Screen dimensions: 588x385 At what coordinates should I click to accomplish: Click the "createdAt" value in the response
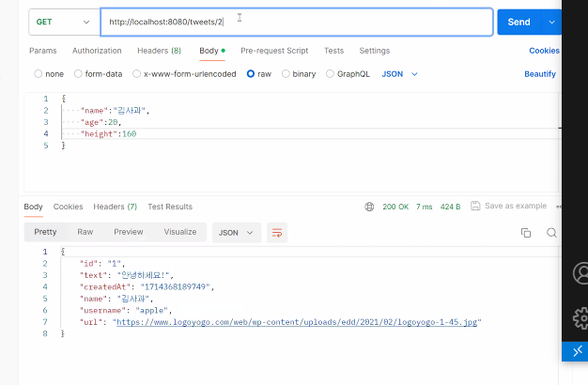175,287
